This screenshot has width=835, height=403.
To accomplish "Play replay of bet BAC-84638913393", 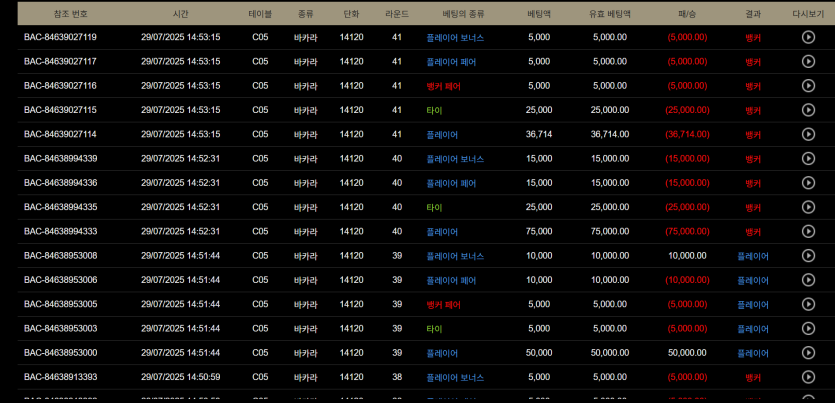I will click(x=808, y=377).
